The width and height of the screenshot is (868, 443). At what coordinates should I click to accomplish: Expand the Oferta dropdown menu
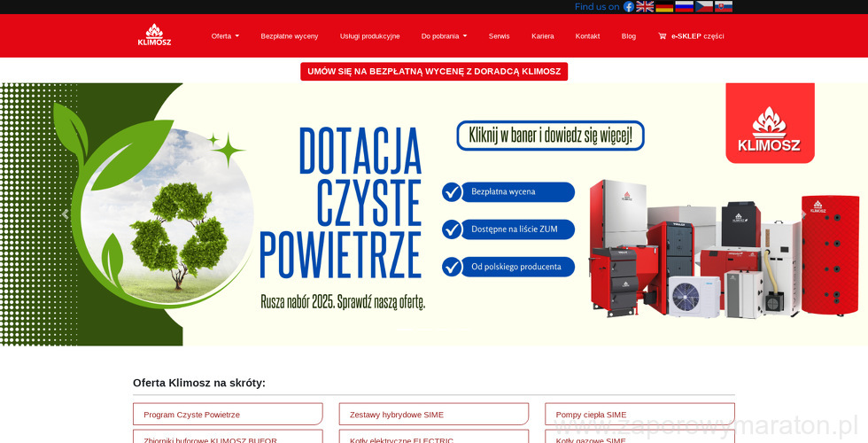tap(225, 36)
